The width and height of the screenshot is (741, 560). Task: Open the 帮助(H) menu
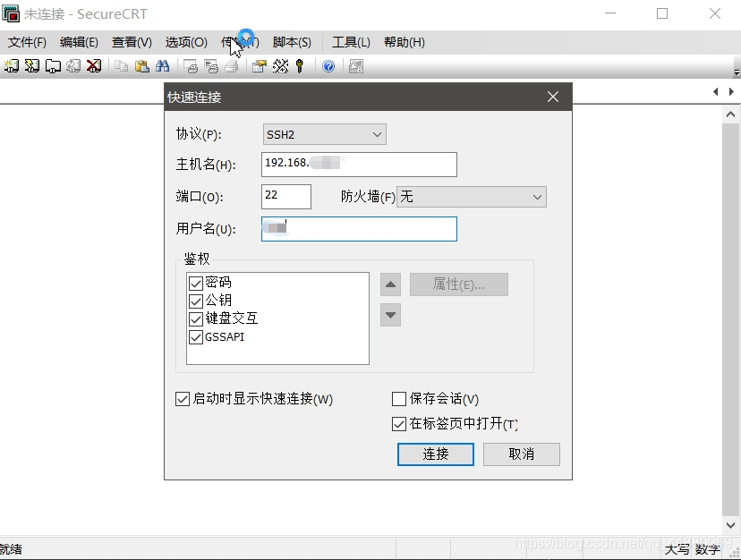(405, 43)
